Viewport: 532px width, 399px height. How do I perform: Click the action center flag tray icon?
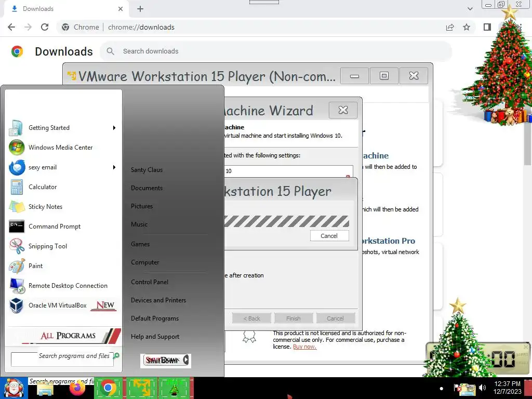coord(457,388)
